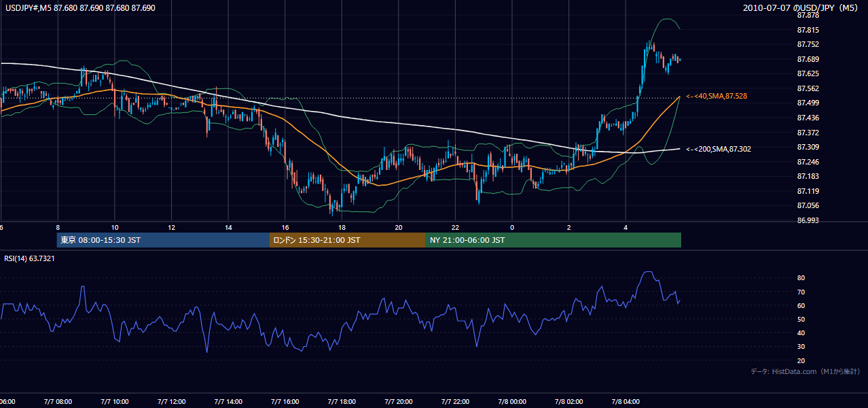Click the 87.878 price axis label
Screen dimensions: 868x408
[808, 15]
